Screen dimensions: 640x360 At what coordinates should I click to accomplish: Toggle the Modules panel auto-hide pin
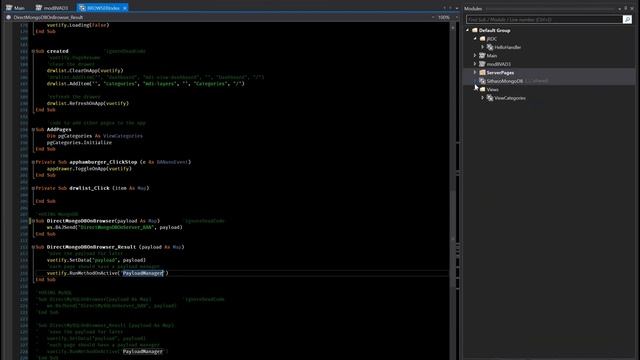pyautogui.click(x=626, y=8)
